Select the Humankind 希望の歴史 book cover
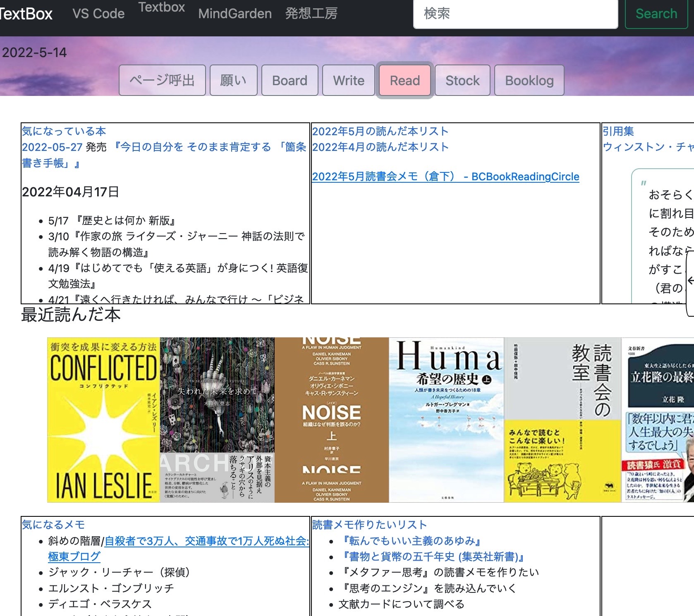 pos(446,420)
